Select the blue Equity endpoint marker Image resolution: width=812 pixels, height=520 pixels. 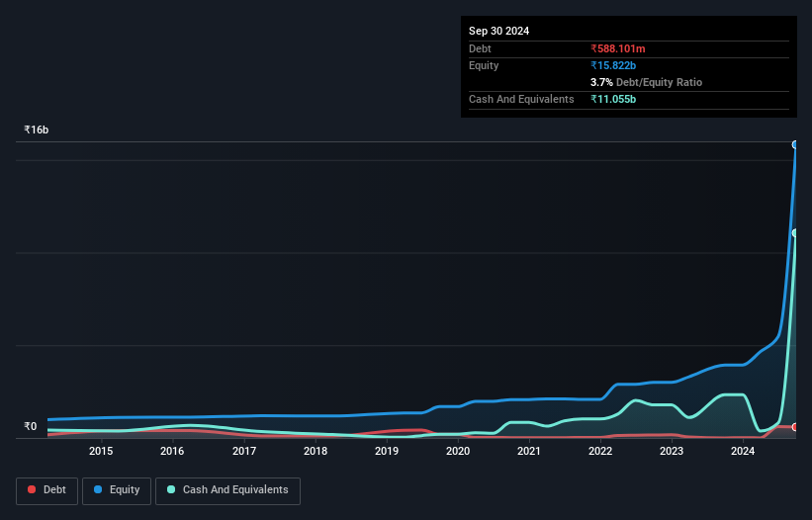[x=795, y=145]
